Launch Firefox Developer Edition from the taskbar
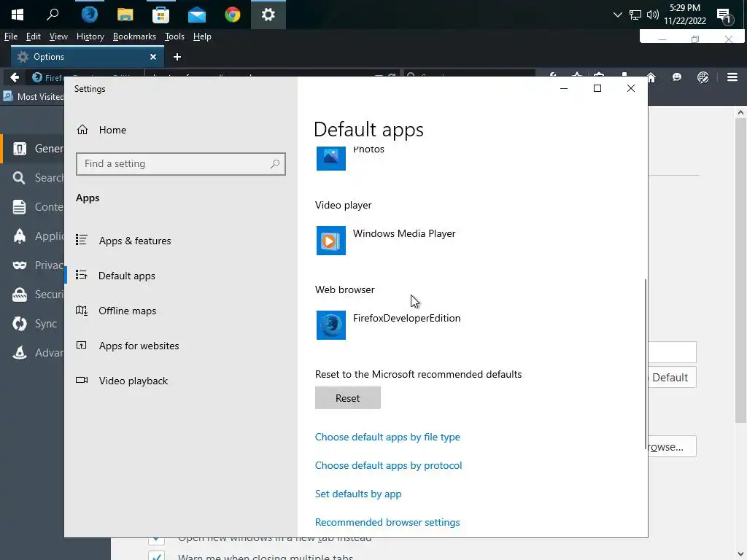Screen dimensions: 747x560 [89, 15]
